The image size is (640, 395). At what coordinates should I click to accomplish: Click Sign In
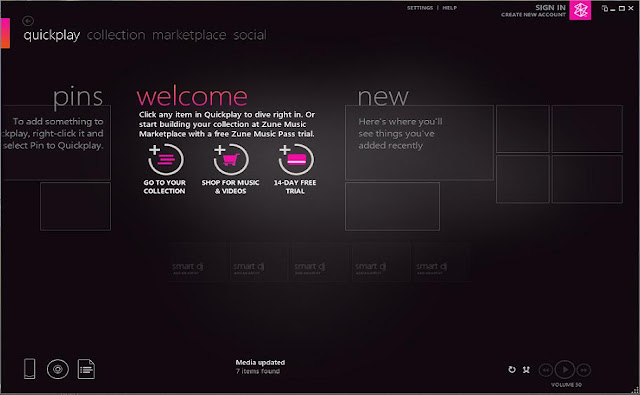pos(550,7)
